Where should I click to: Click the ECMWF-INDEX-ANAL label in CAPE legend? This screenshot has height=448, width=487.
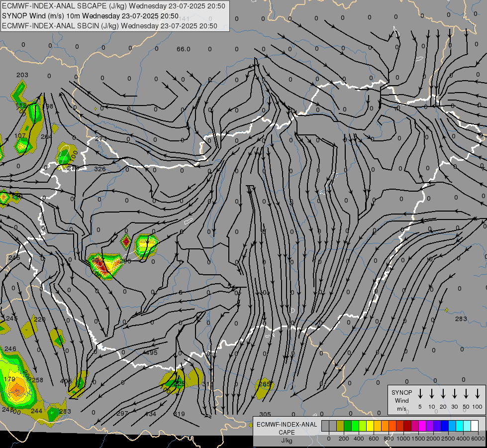click(x=287, y=425)
